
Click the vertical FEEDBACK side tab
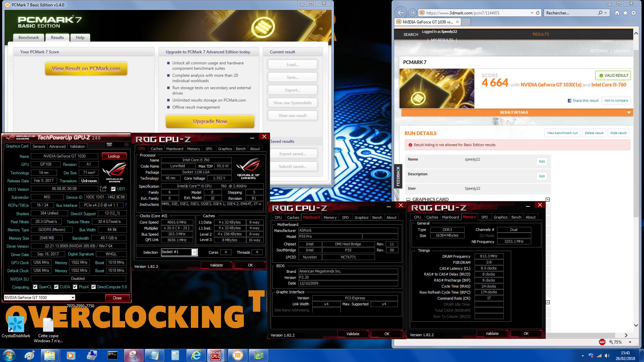(398, 176)
